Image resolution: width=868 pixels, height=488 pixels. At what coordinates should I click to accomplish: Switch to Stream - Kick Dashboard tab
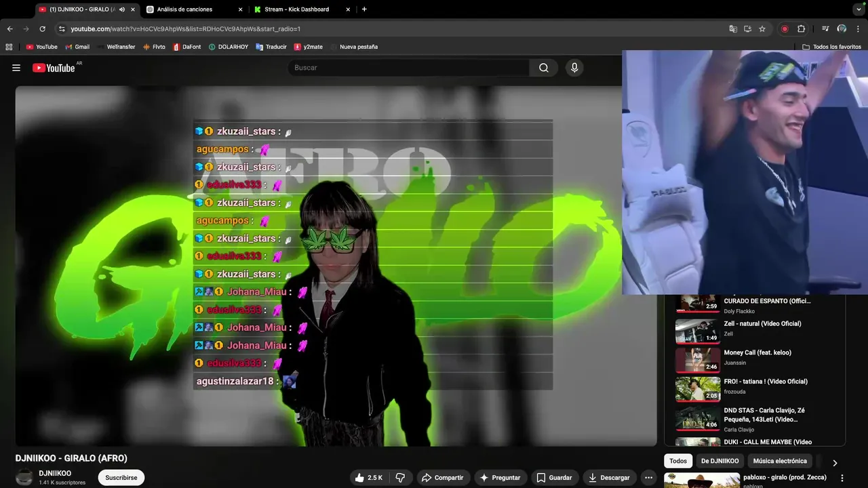(x=302, y=9)
